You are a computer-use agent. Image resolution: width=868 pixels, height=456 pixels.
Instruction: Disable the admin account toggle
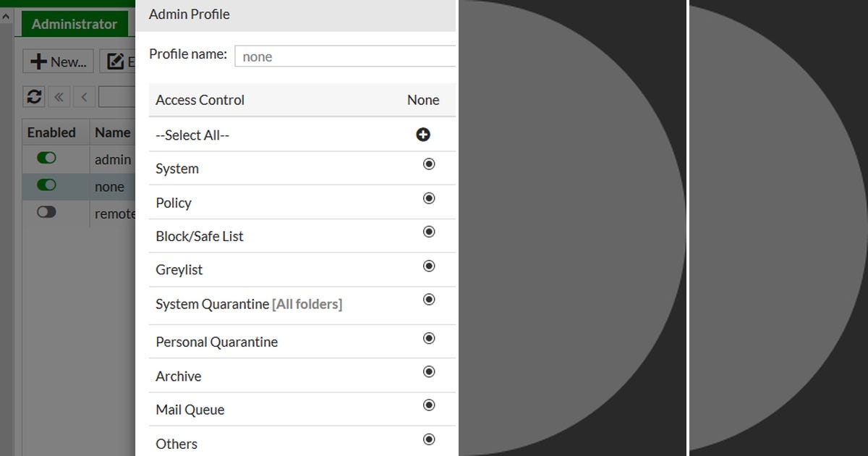[x=46, y=158]
